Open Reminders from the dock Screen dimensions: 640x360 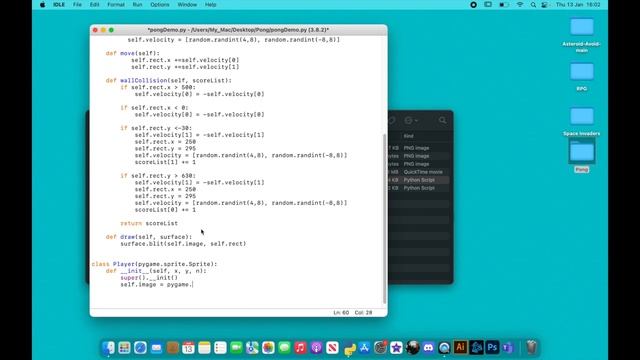(x=220, y=348)
